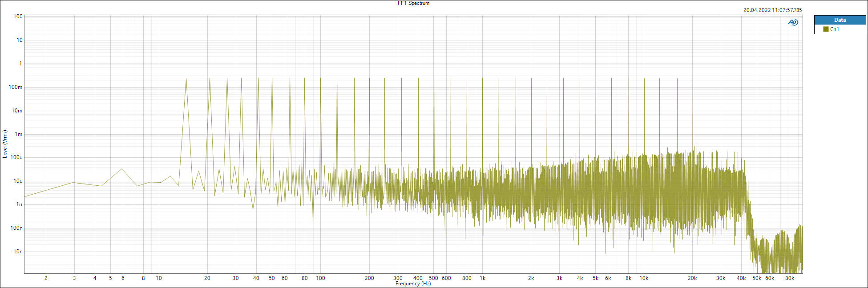Image resolution: width=868 pixels, height=288 pixels.
Task: Click the 10k tick on Frequency axis
Action: (x=644, y=278)
